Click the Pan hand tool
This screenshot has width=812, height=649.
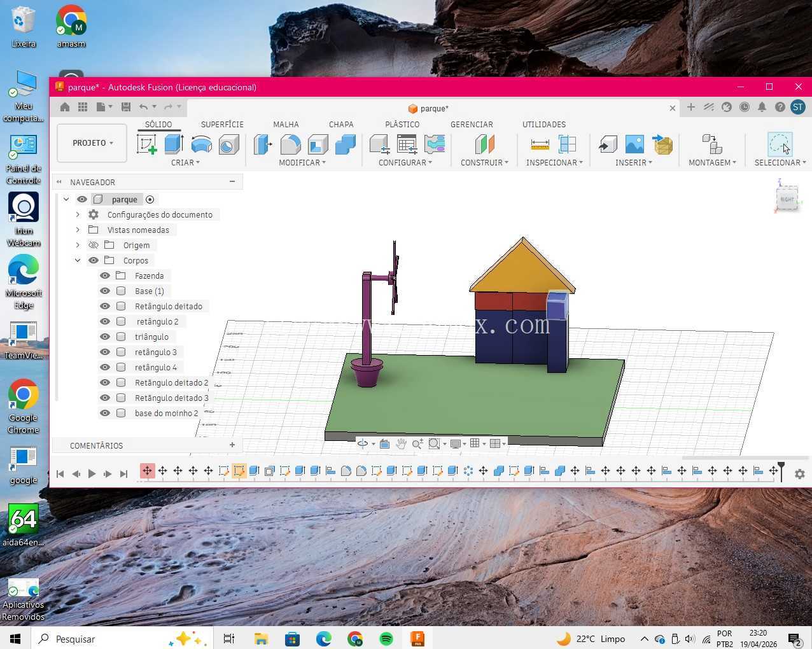click(401, 443)
